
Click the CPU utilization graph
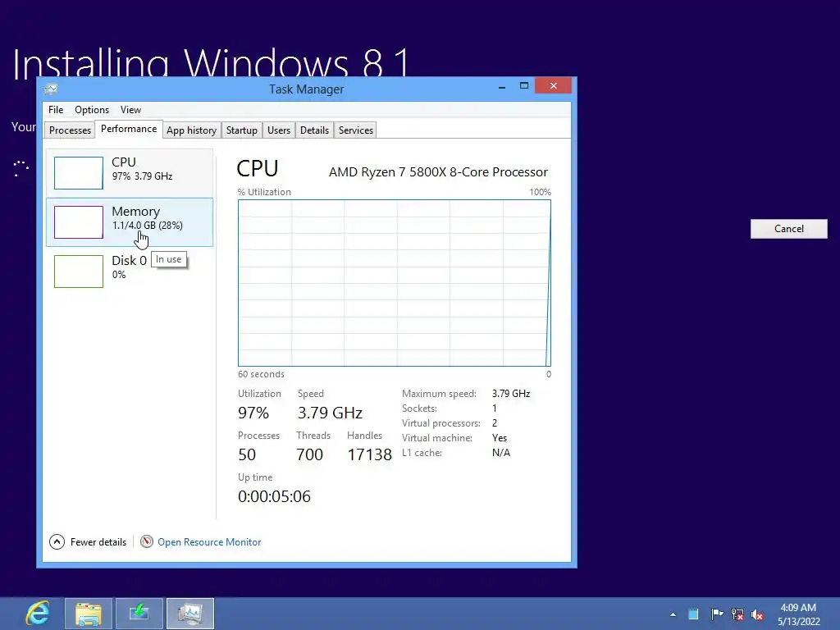tap(395, 283)
